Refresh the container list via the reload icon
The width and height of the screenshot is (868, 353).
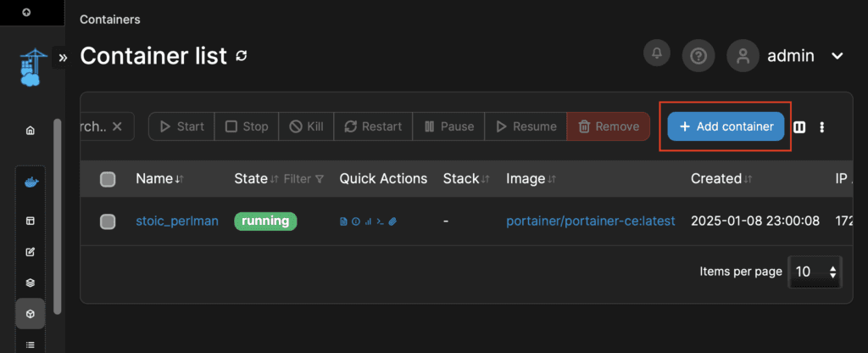coord(242,56)
